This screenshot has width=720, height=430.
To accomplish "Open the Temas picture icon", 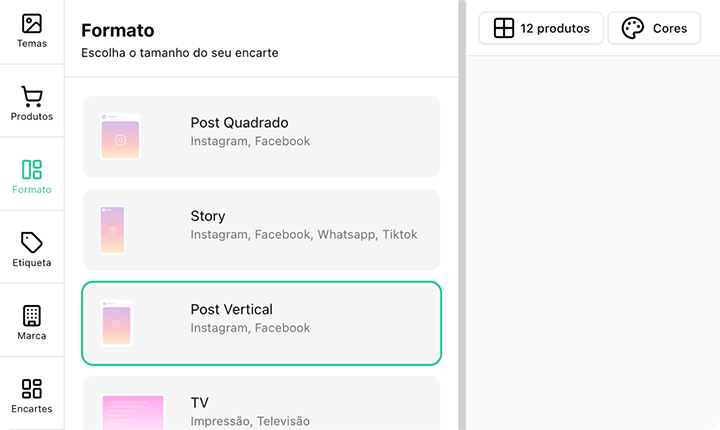I will point(32,24).
